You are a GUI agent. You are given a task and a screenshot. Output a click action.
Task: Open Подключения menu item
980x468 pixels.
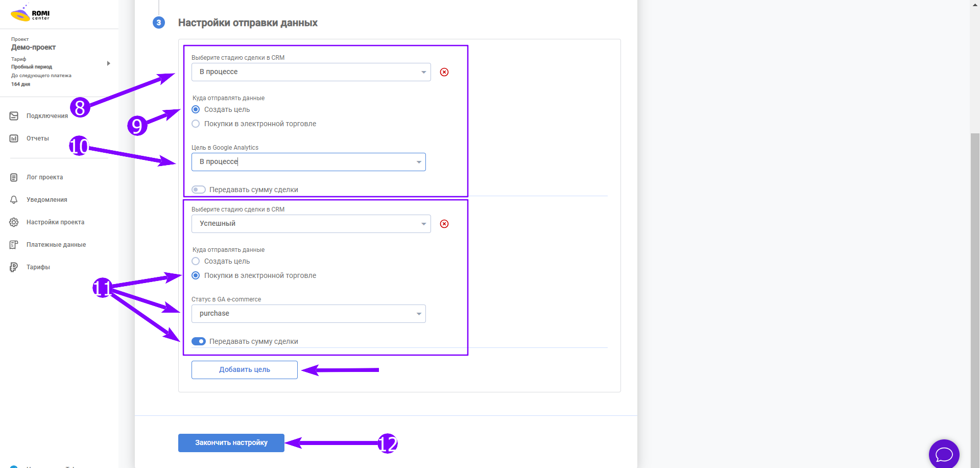click(x=47, y=116)
